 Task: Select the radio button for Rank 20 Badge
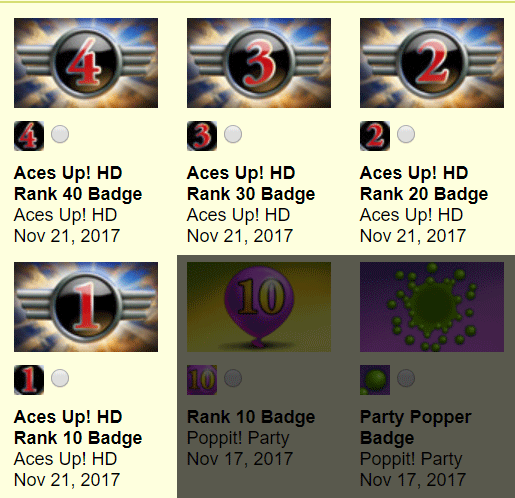(406, 134)
